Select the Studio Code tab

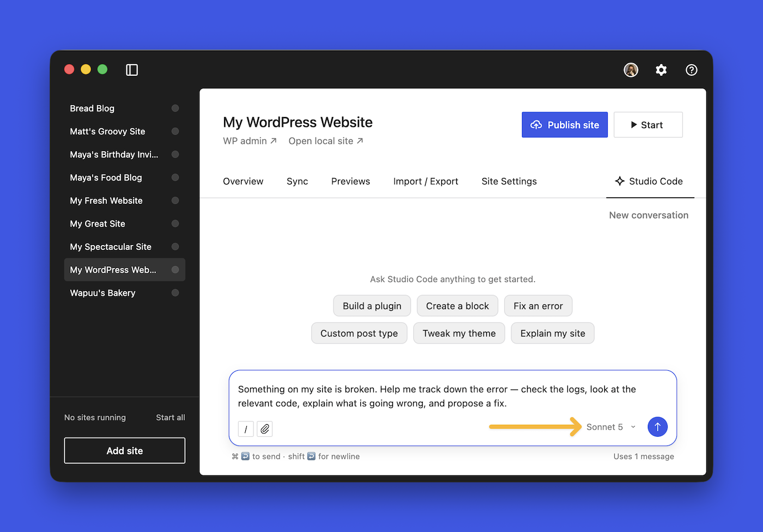[x=649, y=181]
